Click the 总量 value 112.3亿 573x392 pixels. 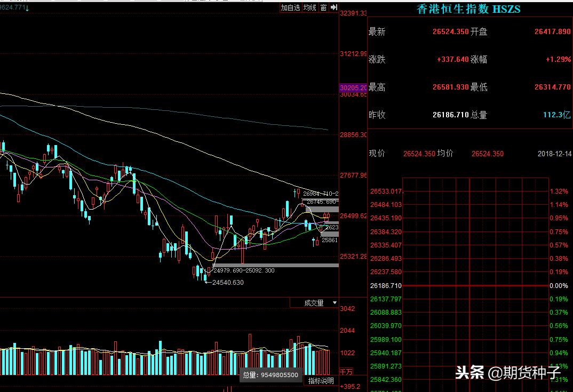click(556, 115)
